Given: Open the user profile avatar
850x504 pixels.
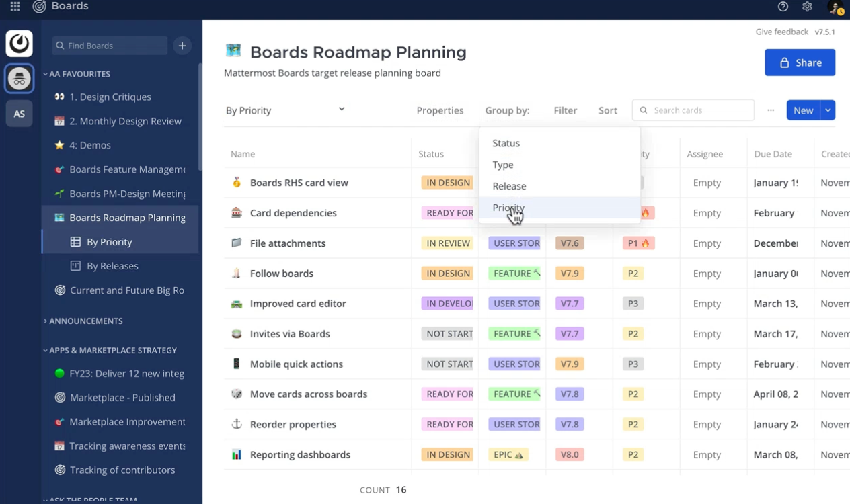Looking at the screenshot, I should point(835,7).
